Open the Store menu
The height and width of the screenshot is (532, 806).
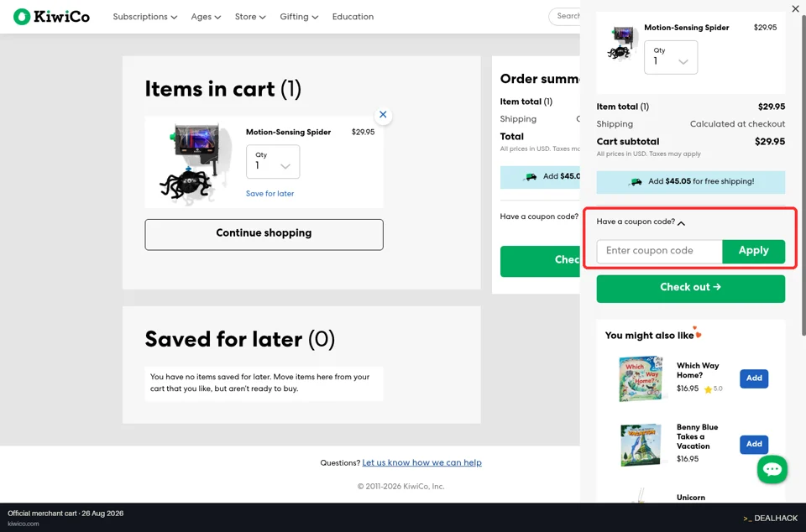pos(250,17)
